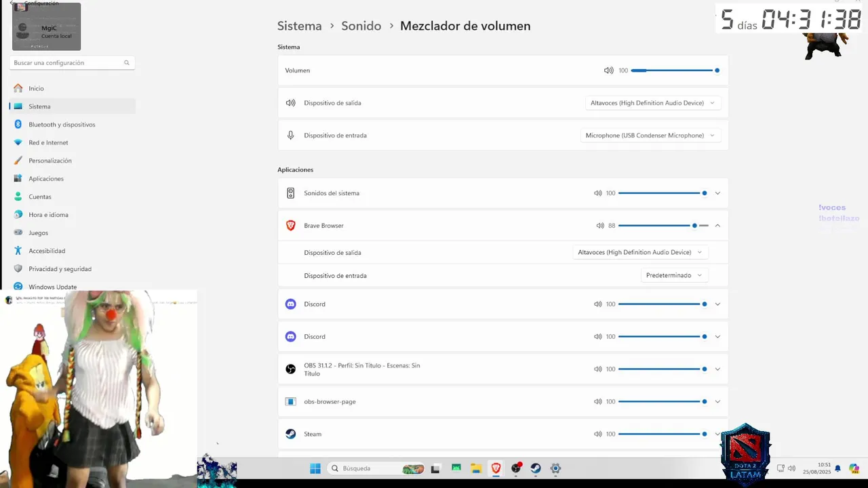Click the taskbar clock showing 10:51
868x488 pixels.
click(816, 468)
